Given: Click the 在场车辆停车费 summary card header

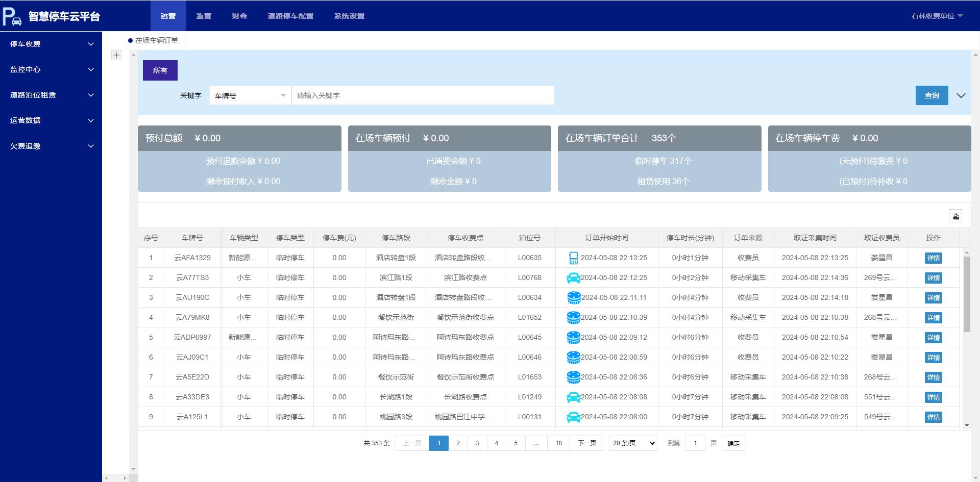Looking at the screenshot, I should click(x=869, y=138).
